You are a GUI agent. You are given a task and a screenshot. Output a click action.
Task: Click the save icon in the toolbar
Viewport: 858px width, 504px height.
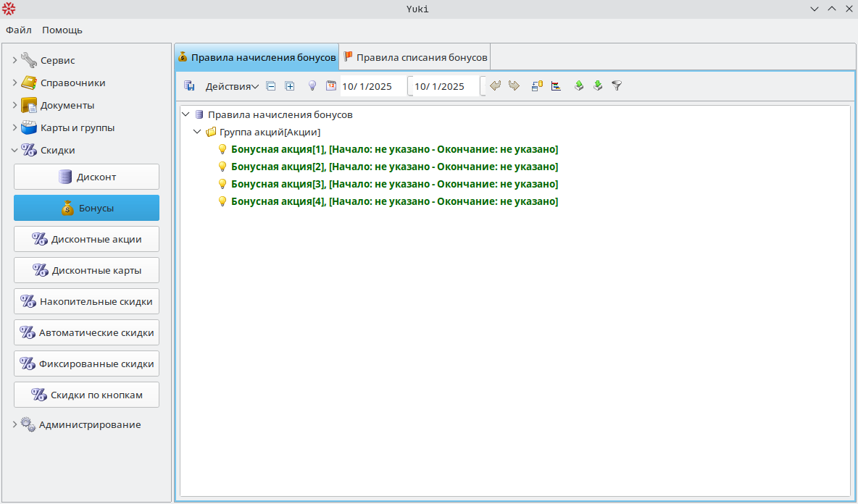(x=190, y=86)
